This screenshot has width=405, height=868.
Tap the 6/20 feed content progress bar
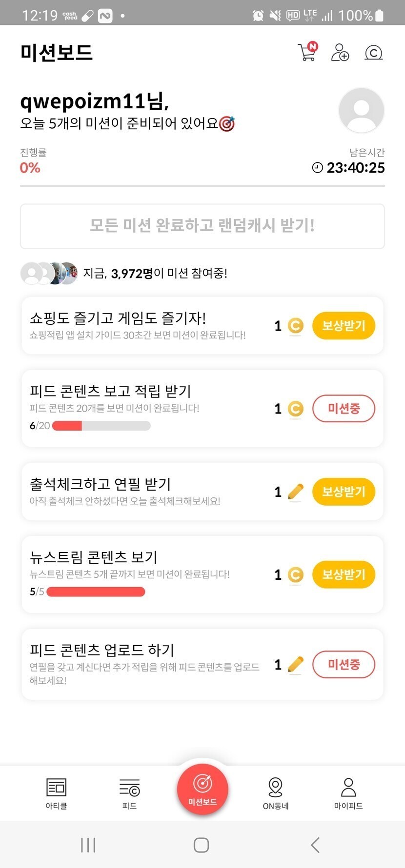[101, 426]
